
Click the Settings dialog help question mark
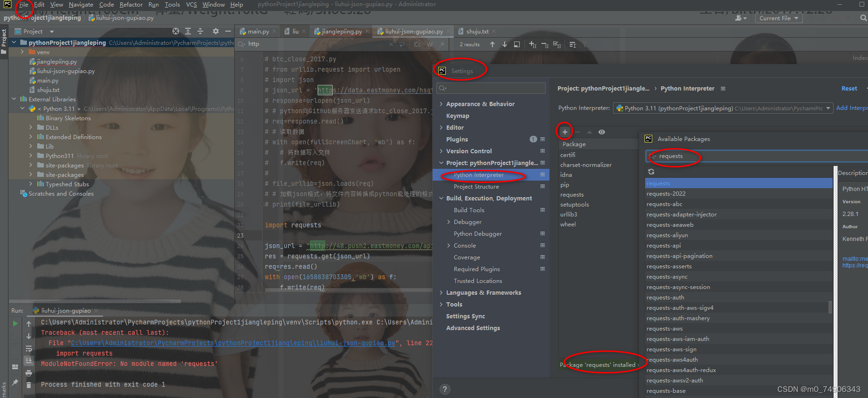(x=444, y=389)
